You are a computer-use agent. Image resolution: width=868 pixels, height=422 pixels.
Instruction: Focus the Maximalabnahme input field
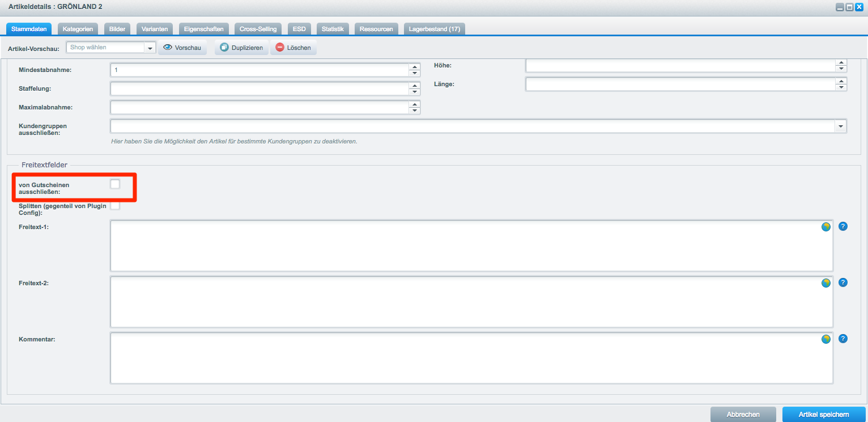[260, 107]
